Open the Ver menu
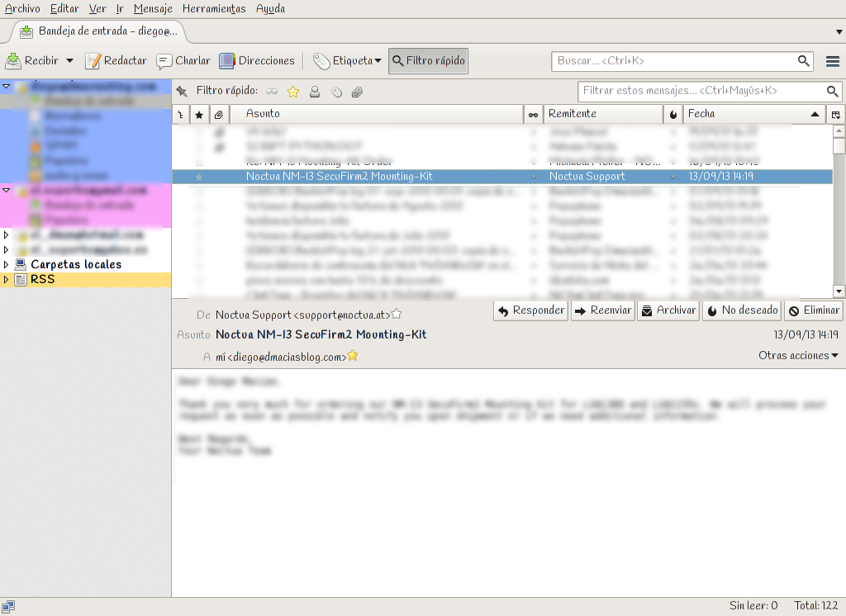This screenshot has height=616, width=846. click(97, 8)
